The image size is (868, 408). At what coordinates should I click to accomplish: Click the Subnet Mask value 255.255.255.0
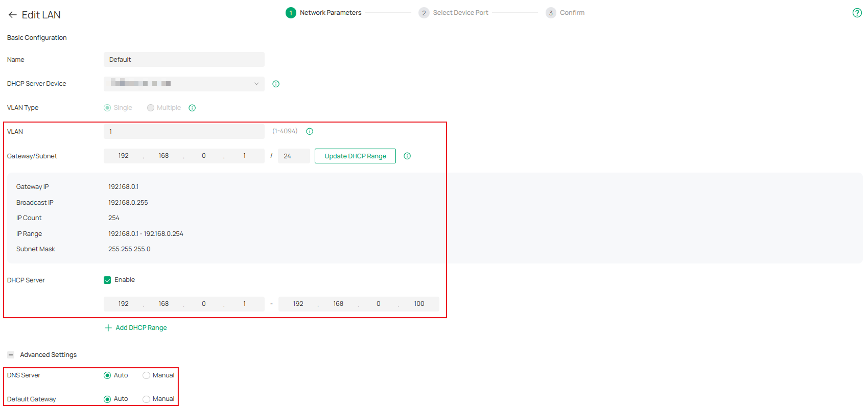129,249
